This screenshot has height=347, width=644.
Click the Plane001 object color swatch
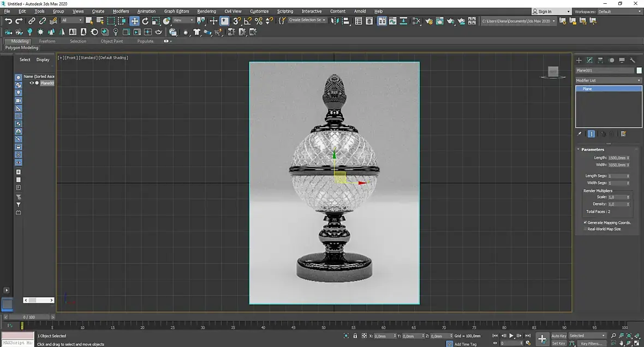[639, 70]
